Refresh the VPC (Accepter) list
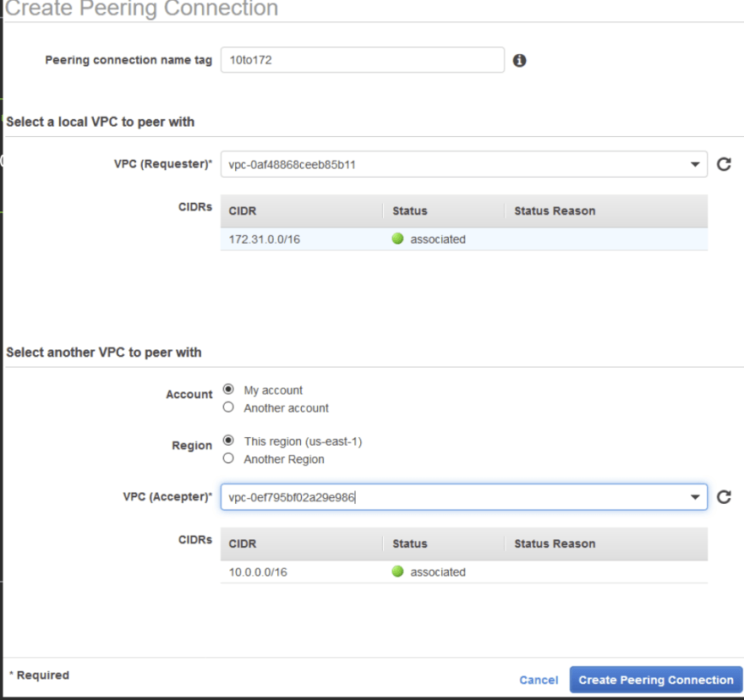 point(724,497)
